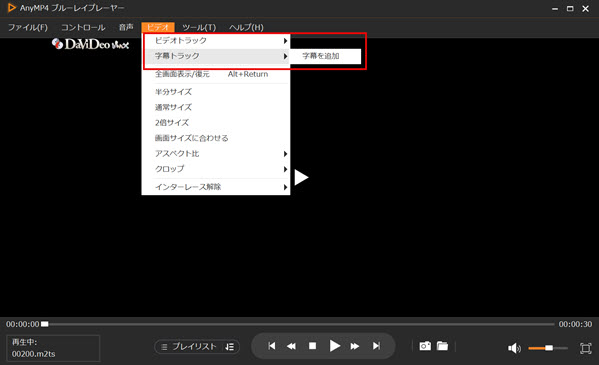This screenshot has height=365, width=599.
Task: Click the 00:00:30 total time
Action: [x=575, y=324]
